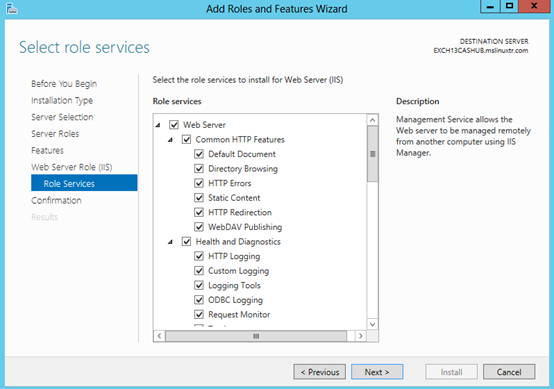The width and height of the screenshot is (554, 389).
Task: Collapse the Common HTTP Features node
Action: [x=171, y=140]
